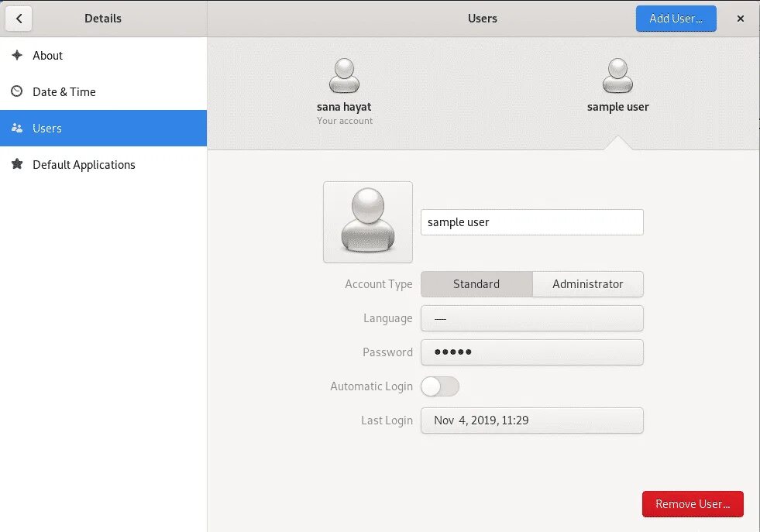The image size is (760, 532).
Task: Click the 'Account Type' label
Action: (379, 284)
